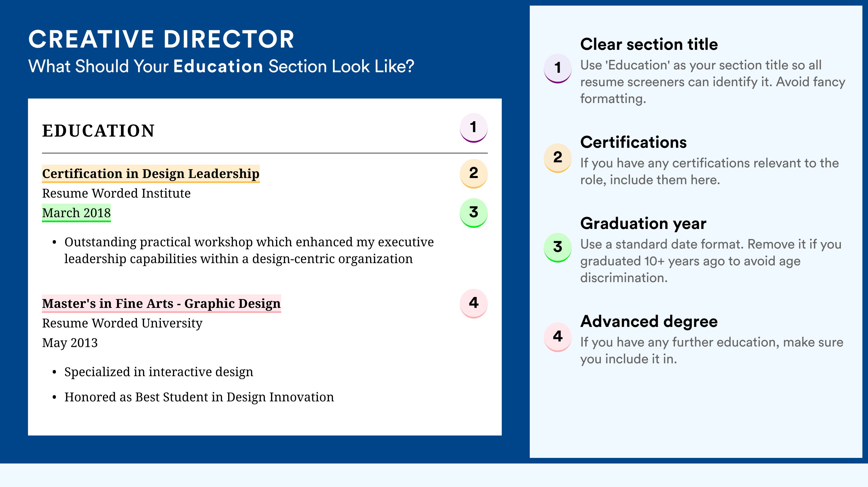
Task: Click the orange 2 badge next to Certifications
Action: tap(557, 157)
